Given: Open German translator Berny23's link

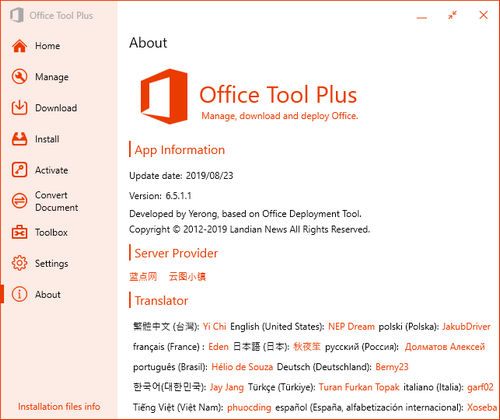Looking at the screenshot, I should point(392,367).
